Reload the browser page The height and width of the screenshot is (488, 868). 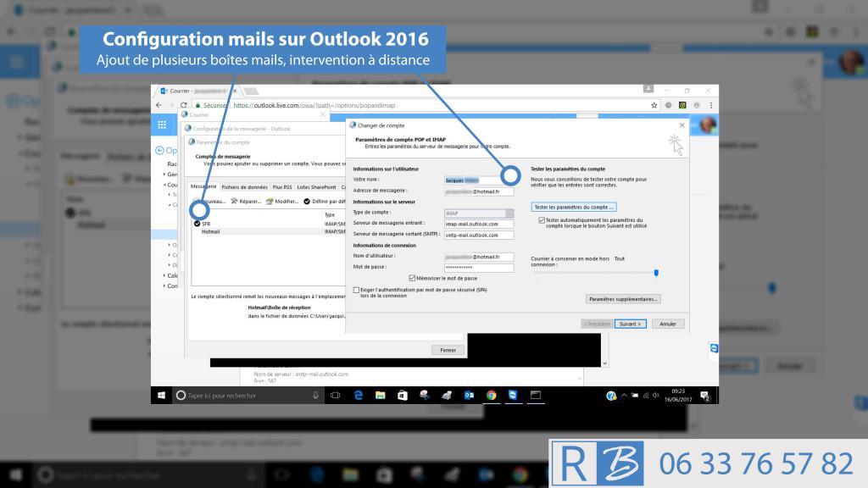(183, 105)
